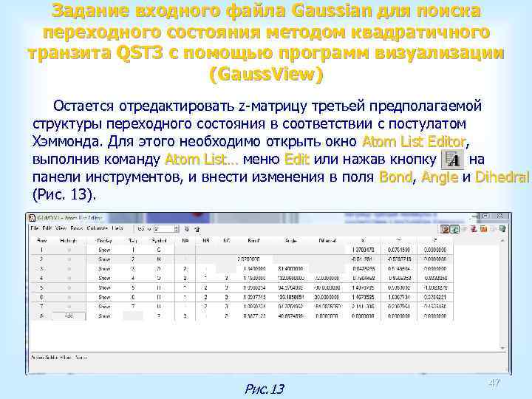The width and height of the screenshot is (532, 399).
Task: Select the Dihedral cell in row 6
Action: 327,297
